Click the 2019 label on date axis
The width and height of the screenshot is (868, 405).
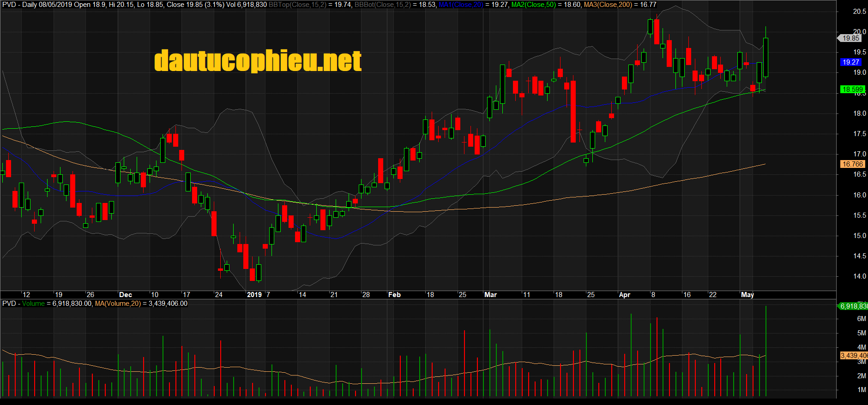coord(254,295)
